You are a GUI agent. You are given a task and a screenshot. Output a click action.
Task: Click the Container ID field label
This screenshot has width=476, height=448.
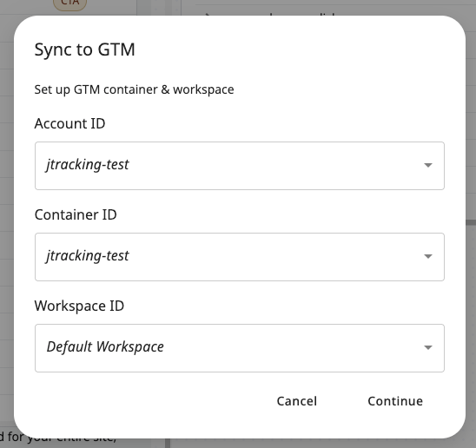tap(76, 214)
